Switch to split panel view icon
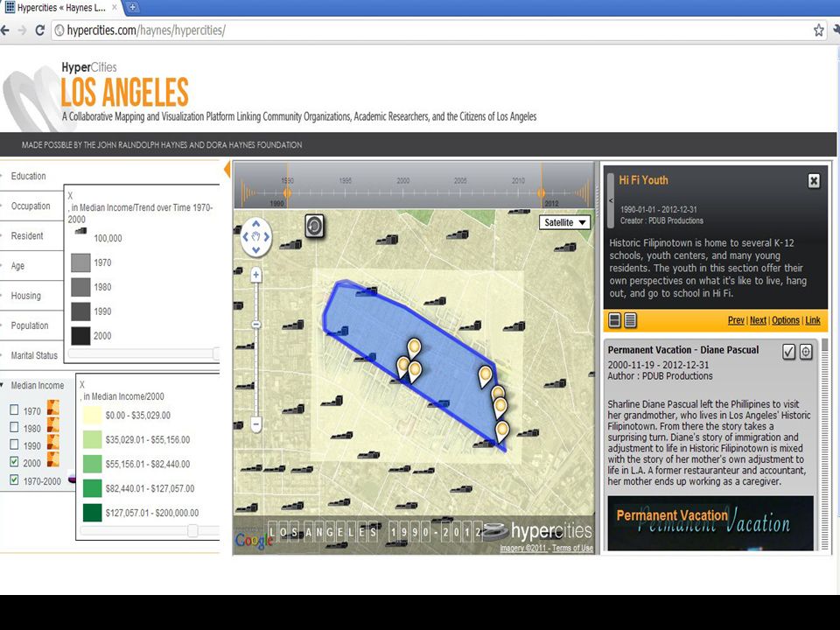Viewport: 840px width, 630px height. (x=615, y=320)
